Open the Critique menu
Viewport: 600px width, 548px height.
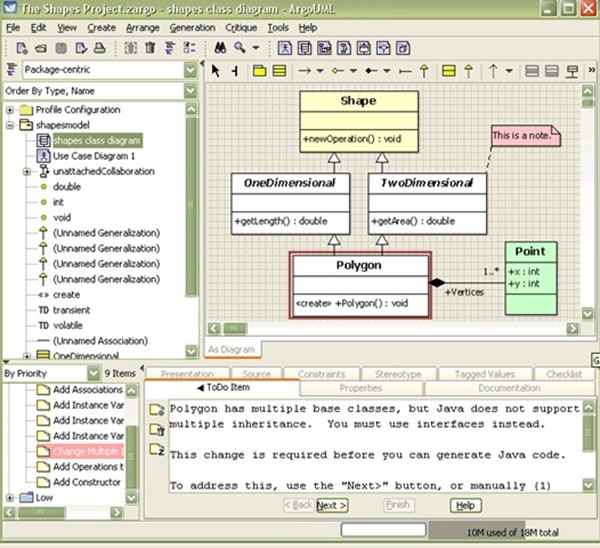coord(241,28)
